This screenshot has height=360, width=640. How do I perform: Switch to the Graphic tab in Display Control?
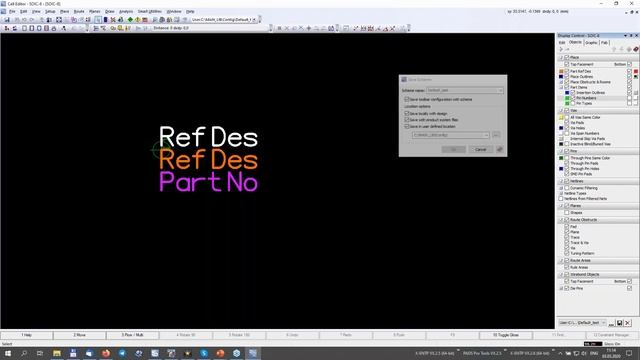pyautogui.click(x=591, y=42)
